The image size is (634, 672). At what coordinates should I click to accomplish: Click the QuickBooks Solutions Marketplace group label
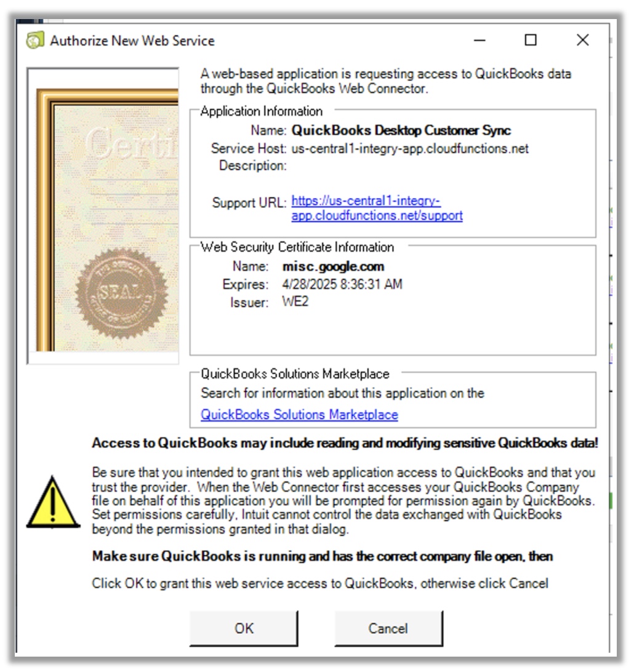[x=295, y=374]
